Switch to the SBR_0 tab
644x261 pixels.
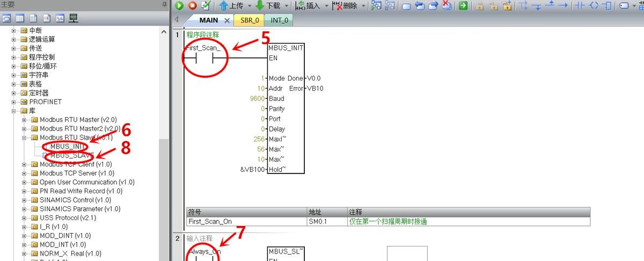(250, 20)
